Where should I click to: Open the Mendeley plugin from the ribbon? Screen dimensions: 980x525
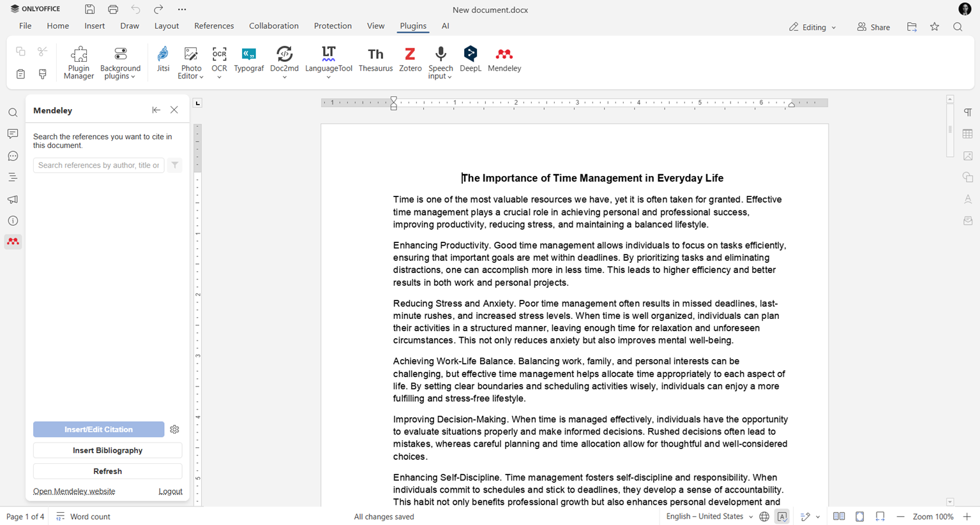click(504, 59)
